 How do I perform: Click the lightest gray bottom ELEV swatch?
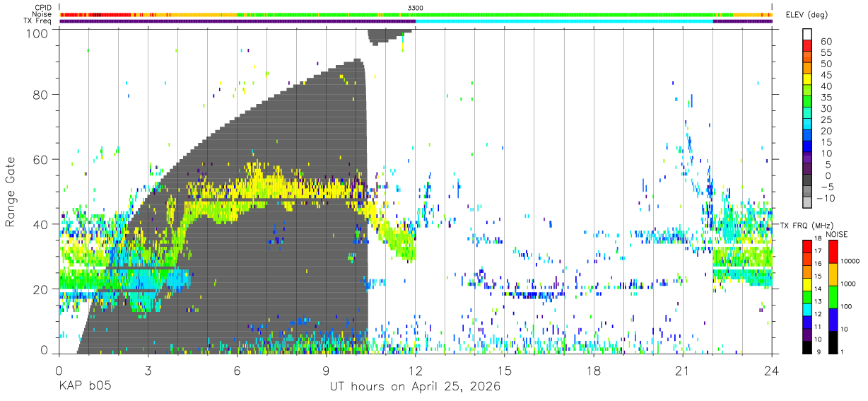coord(807,202)
